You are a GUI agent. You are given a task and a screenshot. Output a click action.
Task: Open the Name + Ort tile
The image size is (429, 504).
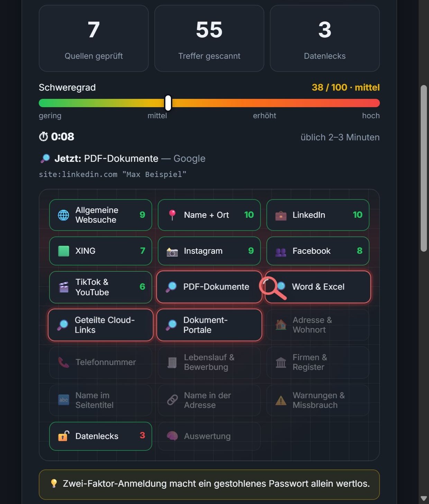tap(209, 215)
